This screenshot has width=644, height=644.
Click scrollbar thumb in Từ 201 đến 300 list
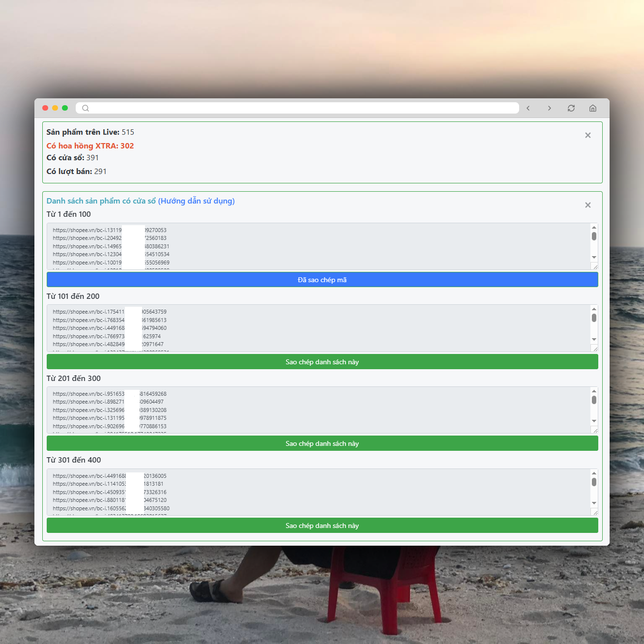pos(594,400)
